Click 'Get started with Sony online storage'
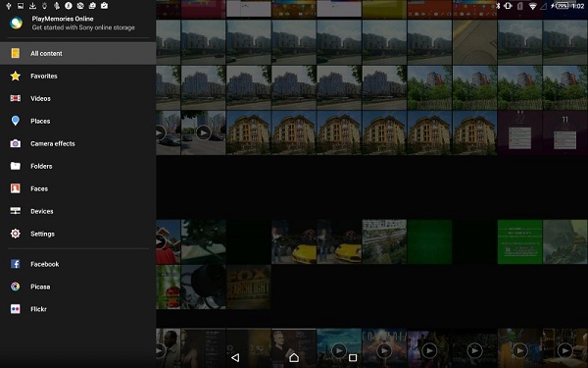Screen dimensions: 588x368 click(x=83, y=27)
